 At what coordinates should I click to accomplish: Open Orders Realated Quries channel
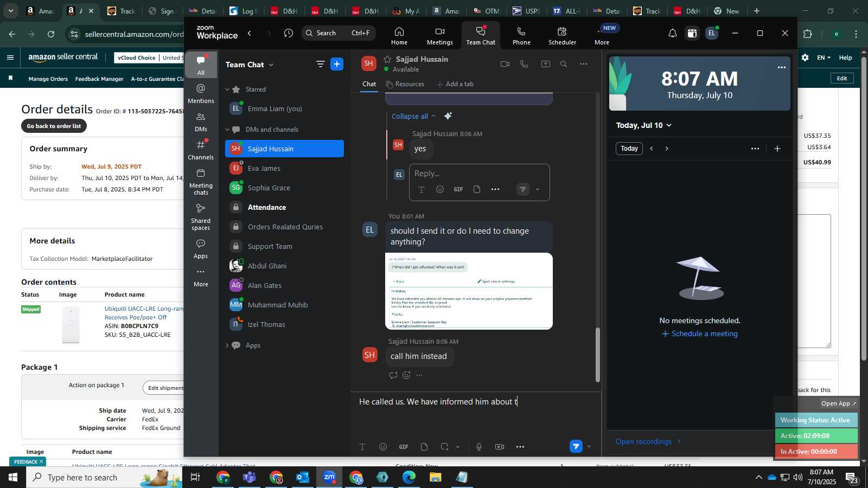[x=284, y=227]
